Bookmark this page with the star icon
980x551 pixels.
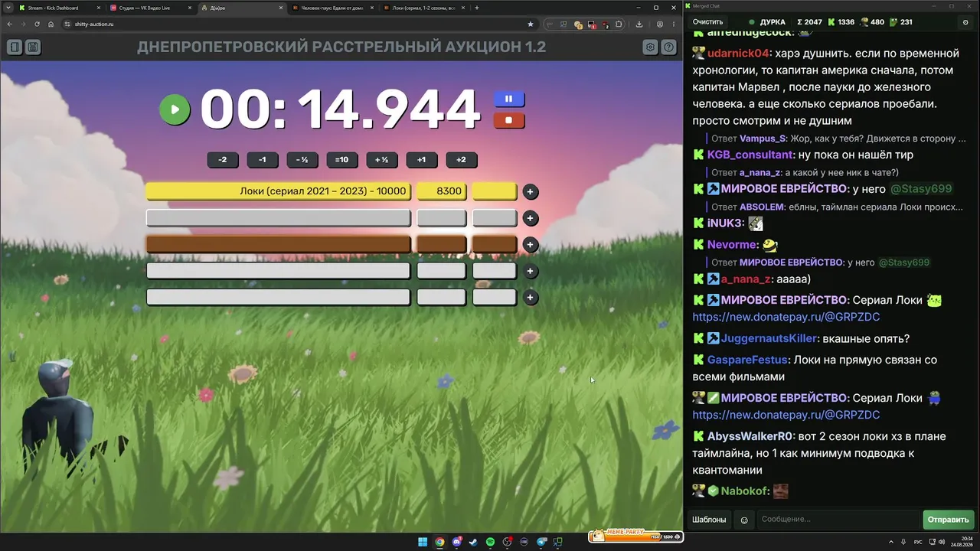coord(531,24)
